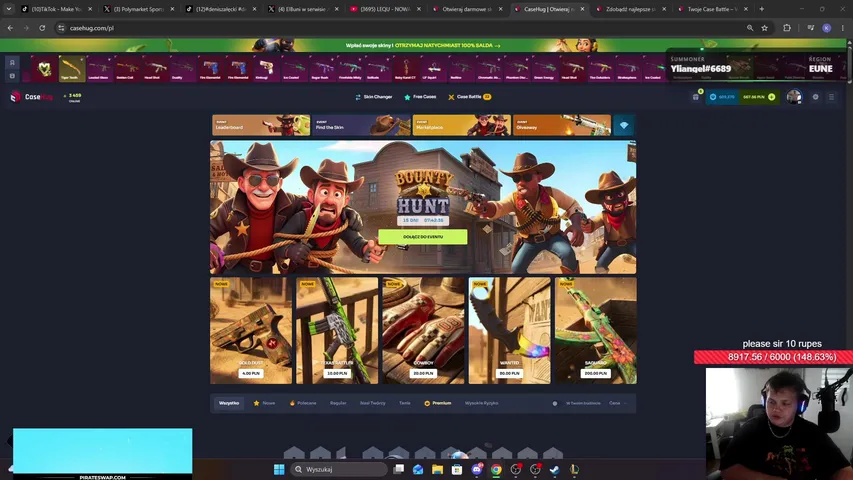Open the Cowboy case
Screen dimensions: 853x480
[423, 330]
